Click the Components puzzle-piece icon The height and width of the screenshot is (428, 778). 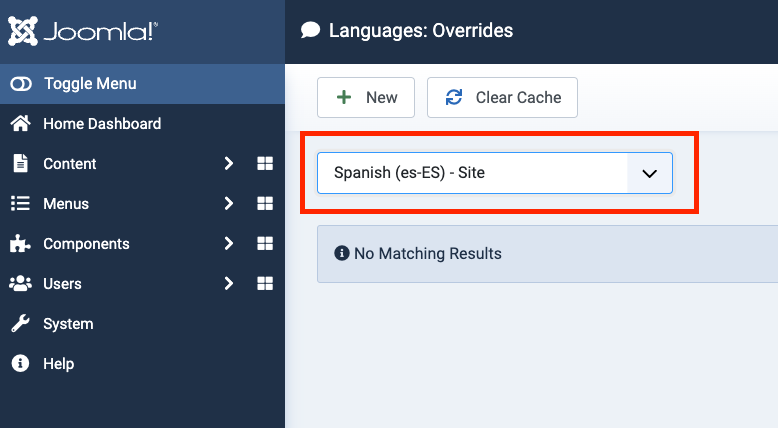click(x=20, y=244)
